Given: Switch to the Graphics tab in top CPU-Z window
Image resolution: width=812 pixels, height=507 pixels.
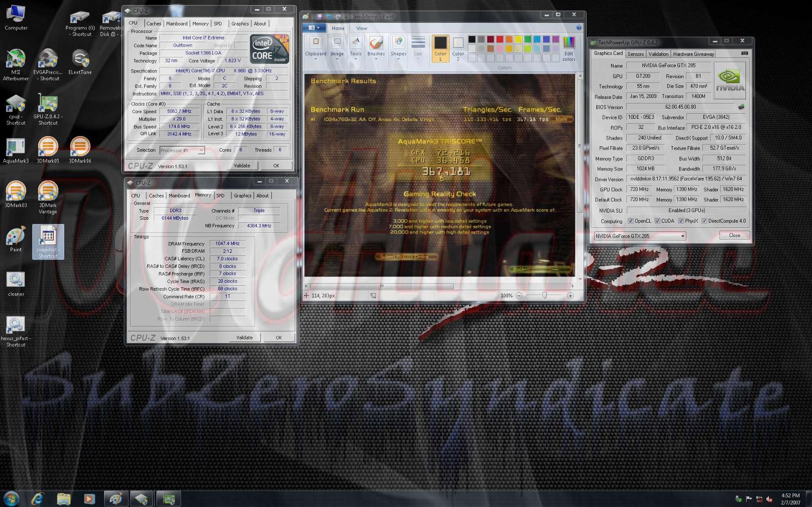Looking at the screenshot, I should coord(240,24).
